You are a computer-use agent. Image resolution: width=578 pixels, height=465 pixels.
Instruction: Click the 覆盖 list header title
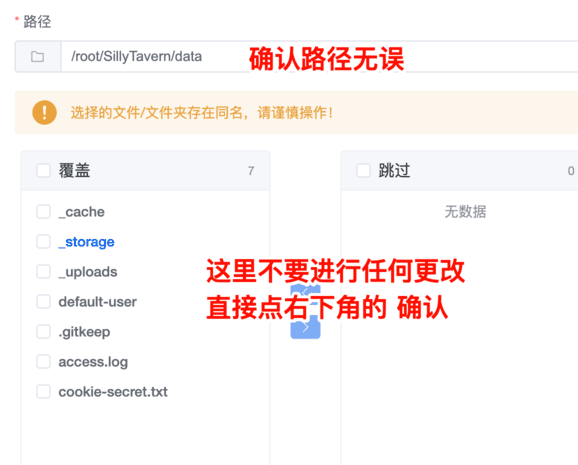click(74, 171)
